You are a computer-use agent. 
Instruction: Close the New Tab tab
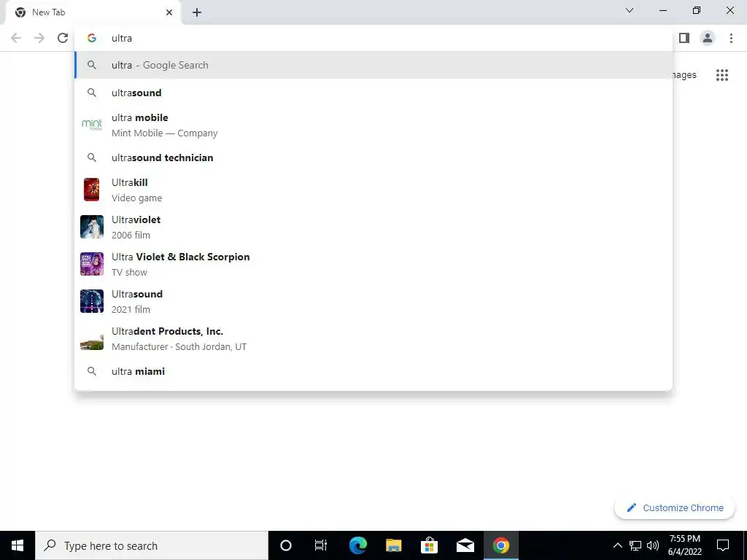(x=169, y=12)
